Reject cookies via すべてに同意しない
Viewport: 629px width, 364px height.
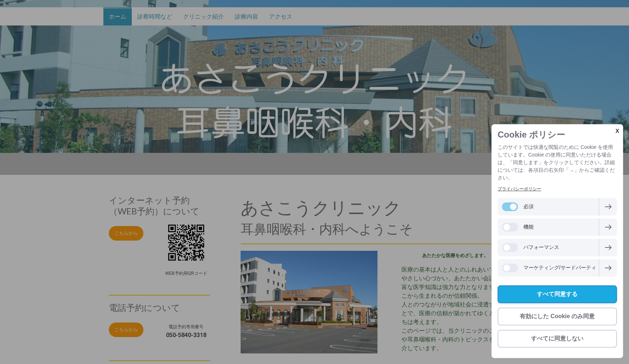pos(557,339)
